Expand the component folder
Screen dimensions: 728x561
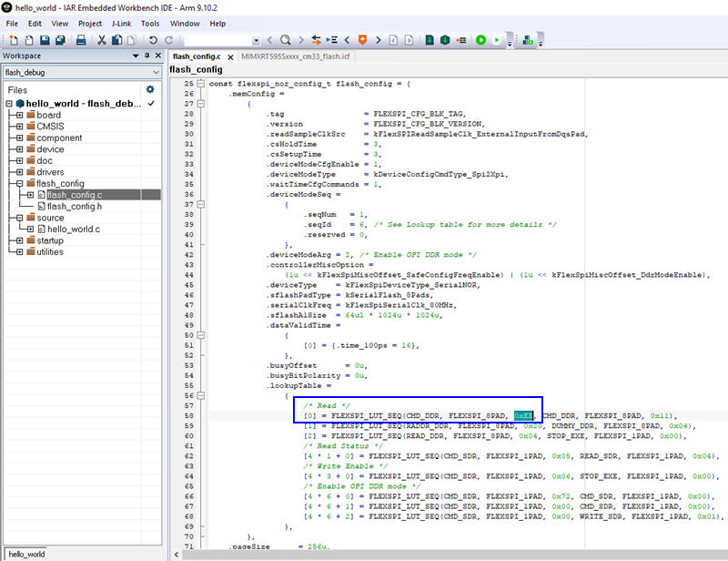click(x=19, y=138)
